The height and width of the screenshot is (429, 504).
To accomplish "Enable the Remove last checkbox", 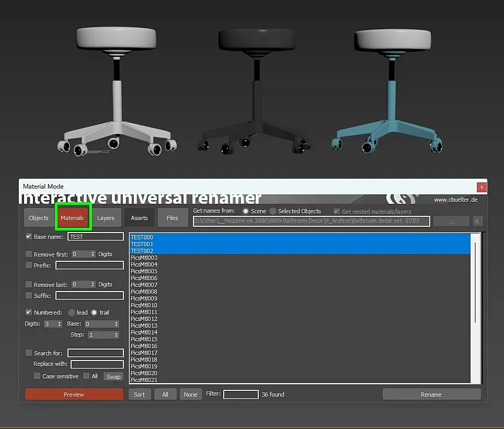I will click(x=29, y=284).
